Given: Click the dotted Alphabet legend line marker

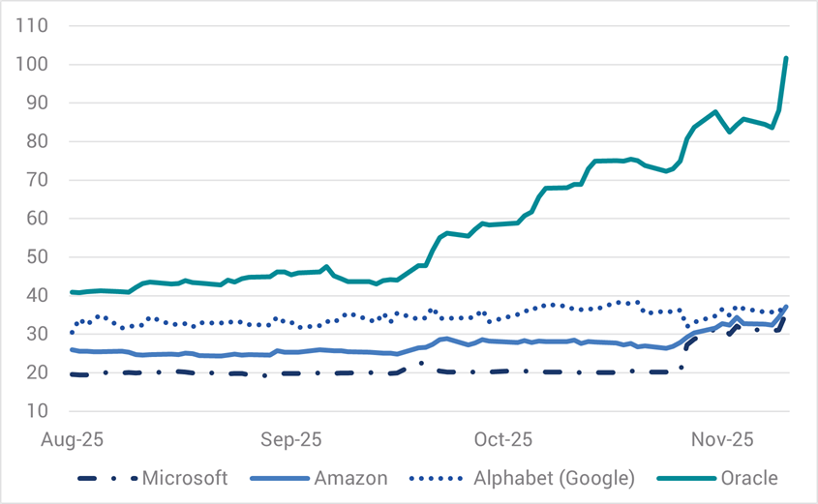Looking at the screenshot, I should click(438, 478).
